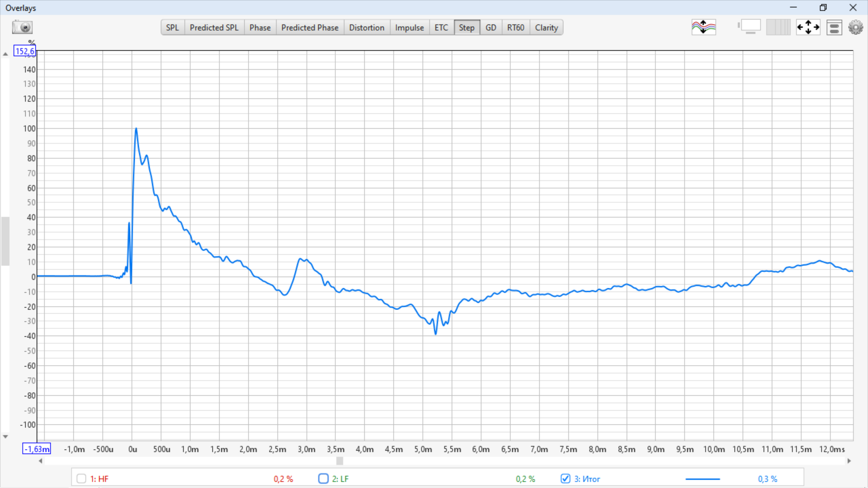The image size is (868, 488).
Task: Click the Итог trace blue line swatch
Action: coord(703,479)
